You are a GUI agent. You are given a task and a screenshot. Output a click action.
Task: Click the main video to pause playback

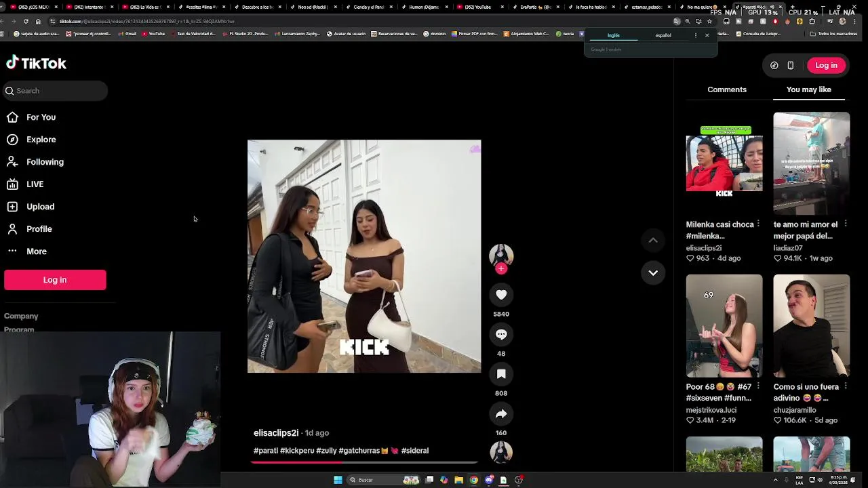click(x=364, y=256)
